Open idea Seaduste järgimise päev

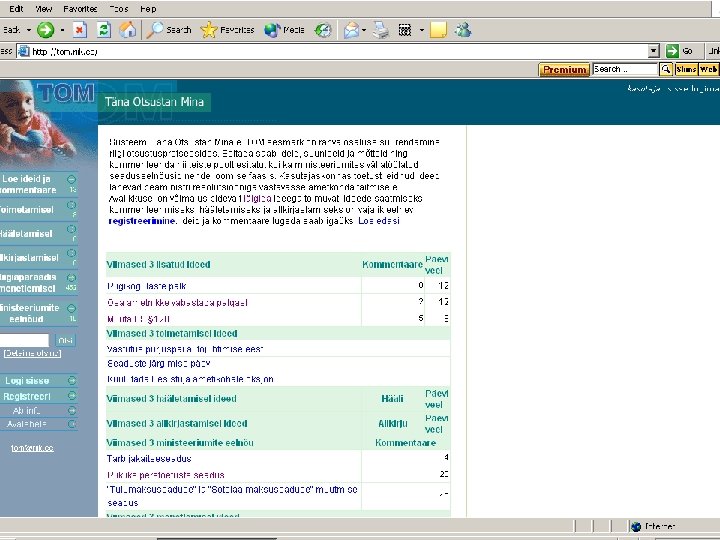[x=158, y=364]
